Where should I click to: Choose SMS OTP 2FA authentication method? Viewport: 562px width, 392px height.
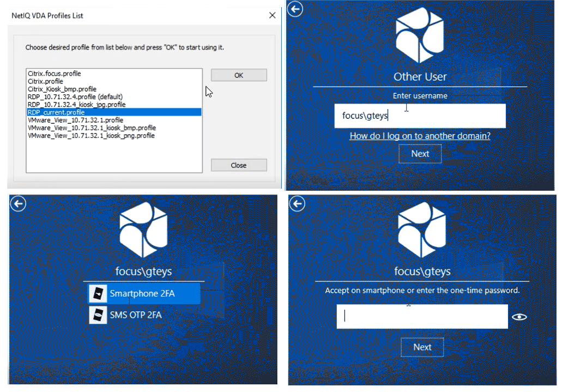[x=144, y=315]
